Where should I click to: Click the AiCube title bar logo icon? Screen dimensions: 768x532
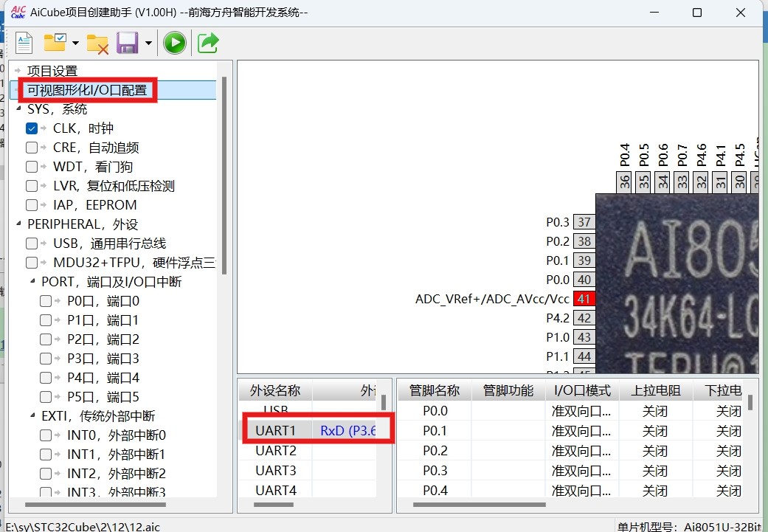(x=18, y=12)
